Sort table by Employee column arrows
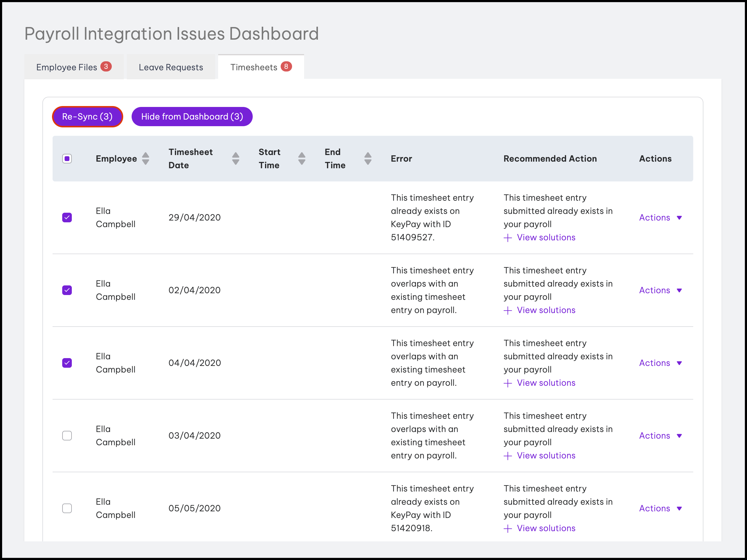Image resolution: width=747 pixels, height=560 pixels. tap(145, 159)
